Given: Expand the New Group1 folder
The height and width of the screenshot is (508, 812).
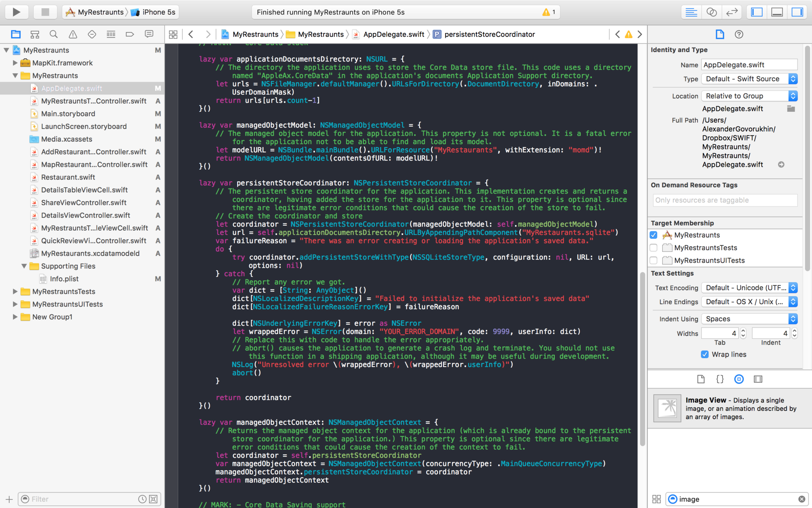Looking at the screenshot, I should click(x=15, y=317).
